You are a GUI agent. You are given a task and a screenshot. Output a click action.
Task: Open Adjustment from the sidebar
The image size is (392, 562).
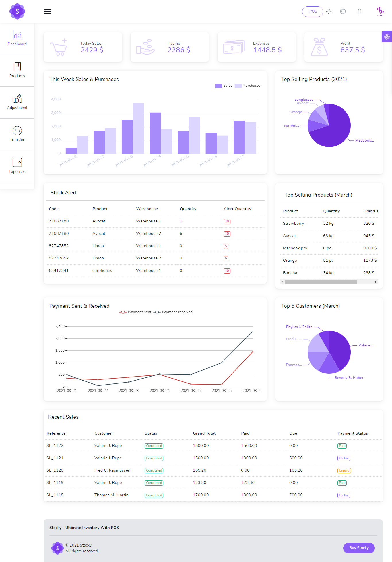[x=17, y=102]
